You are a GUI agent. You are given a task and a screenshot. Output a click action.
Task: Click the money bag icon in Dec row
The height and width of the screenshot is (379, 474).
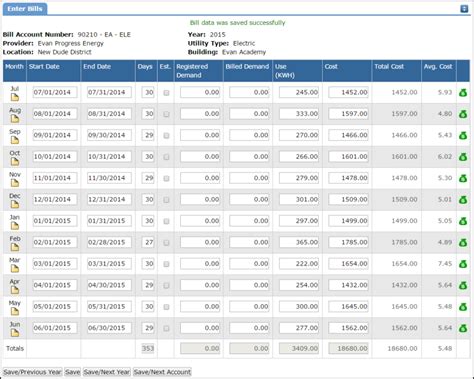[463, 200]
